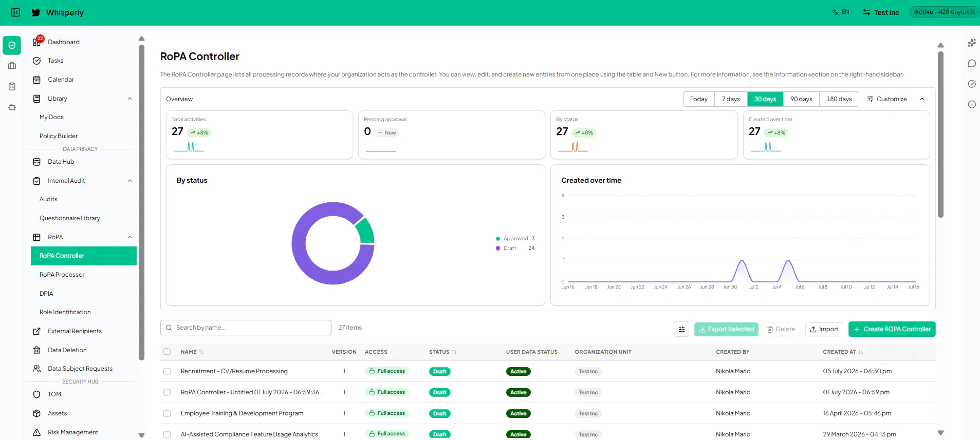Screen dimensions: 980x440
Task: Open the AI sparkle icon in right sidebar
Action: (x=972, y=43)
